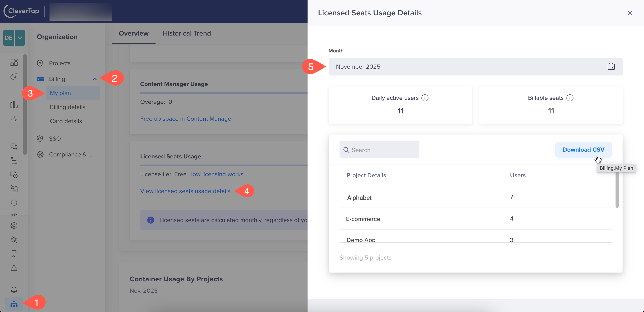
Task: Click the project Search input field
Action: coord(379,150)
